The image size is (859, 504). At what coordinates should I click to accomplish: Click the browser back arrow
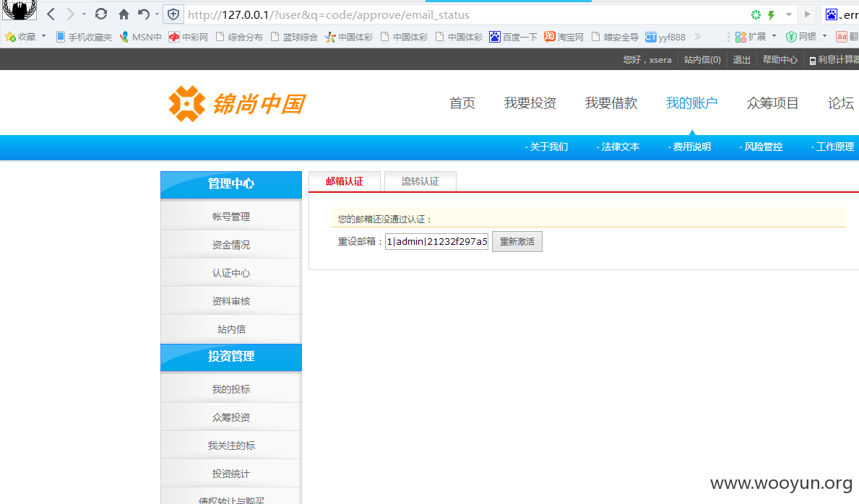pos(51,14)
